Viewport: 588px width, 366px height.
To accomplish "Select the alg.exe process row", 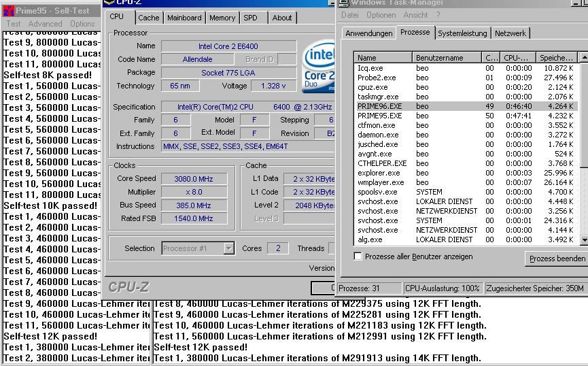I will [466, 239].
